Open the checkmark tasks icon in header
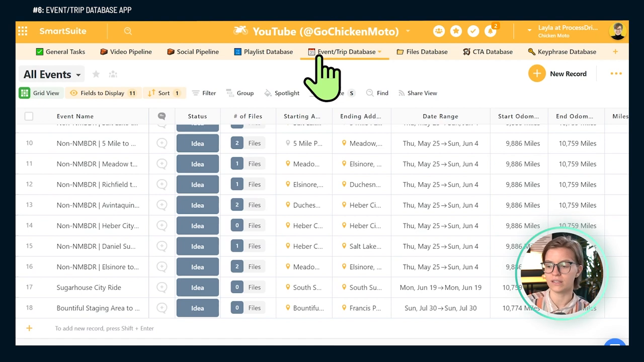644x362 pixels. click(473, 31)
